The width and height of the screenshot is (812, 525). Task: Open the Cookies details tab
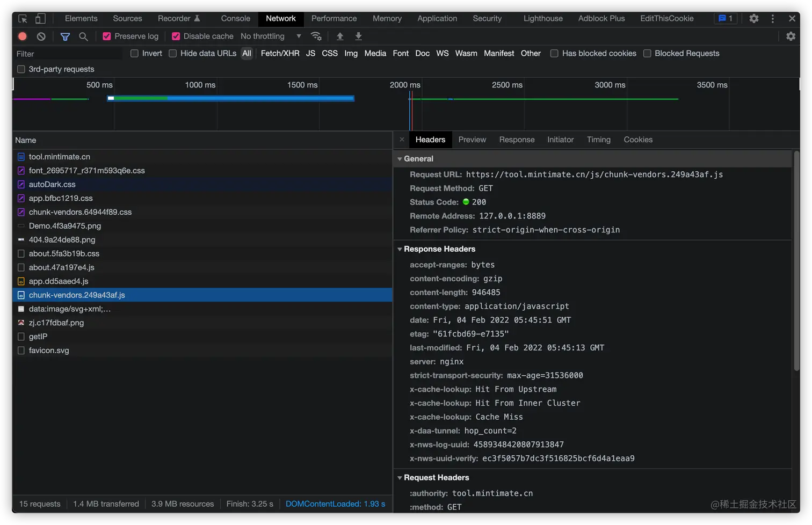638,140
